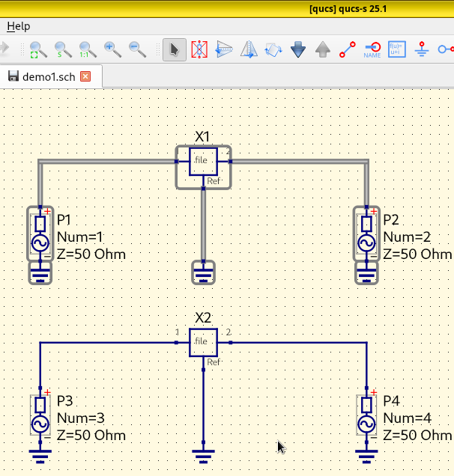Reset zoom to 1:1
This screenshot has width=454, height=476.
[x=88, y=50]
